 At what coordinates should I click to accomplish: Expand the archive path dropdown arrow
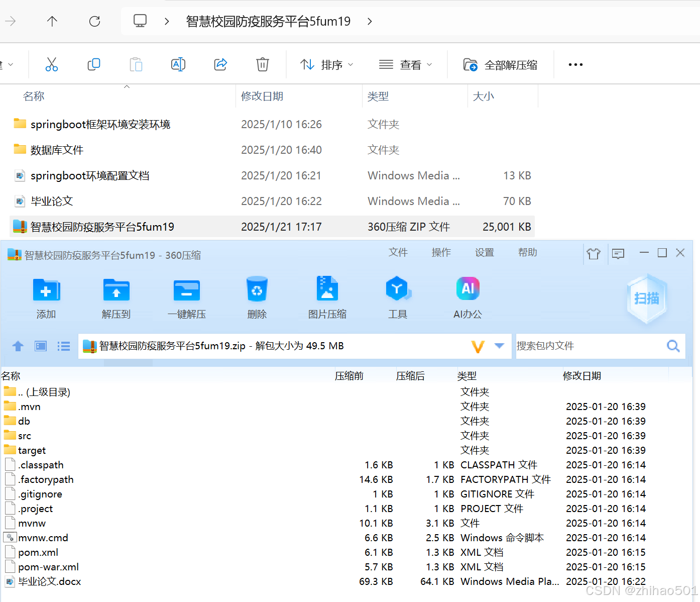click(x=499, y=346)
